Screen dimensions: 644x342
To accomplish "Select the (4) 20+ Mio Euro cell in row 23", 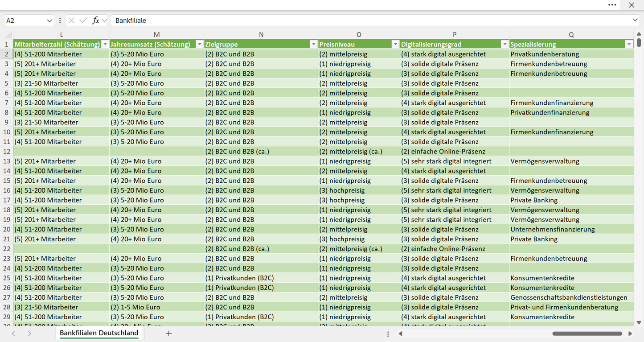I will (156, 259).
